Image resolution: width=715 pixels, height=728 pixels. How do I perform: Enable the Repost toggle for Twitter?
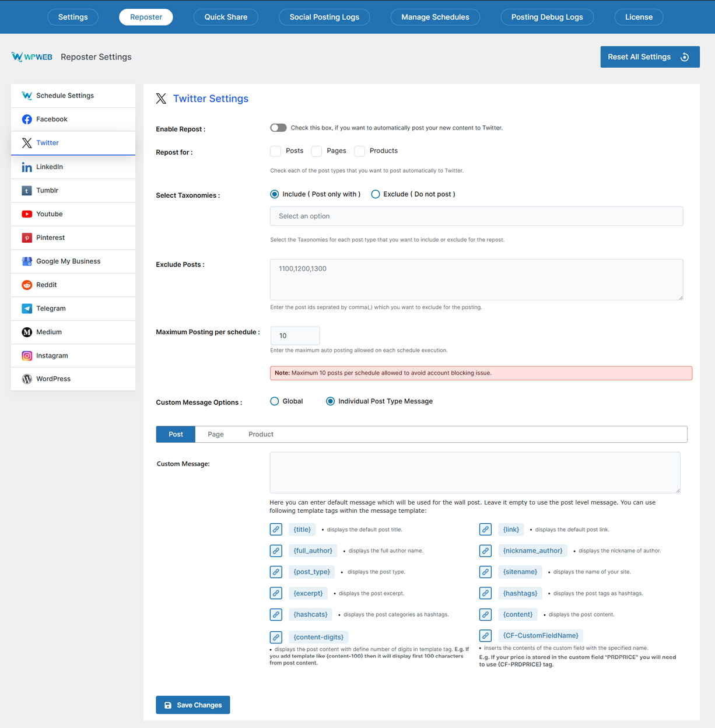pyautogui.click(x=278, y=127)
